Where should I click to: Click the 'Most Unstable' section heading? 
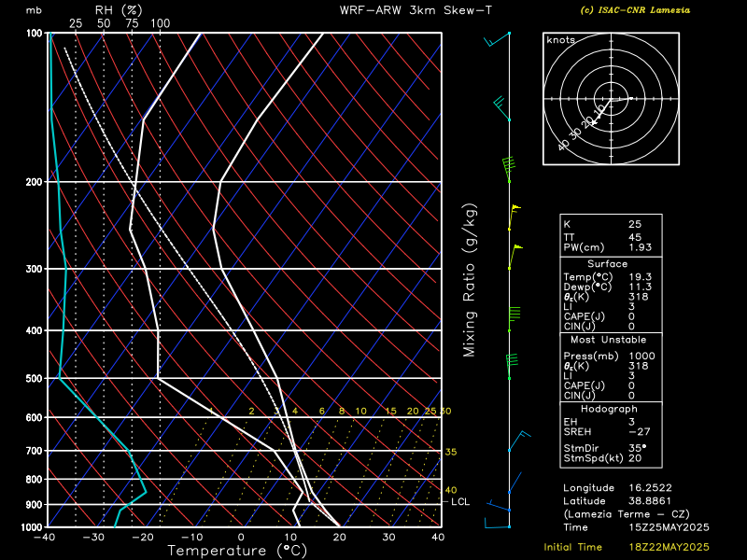tap(609, 340)
